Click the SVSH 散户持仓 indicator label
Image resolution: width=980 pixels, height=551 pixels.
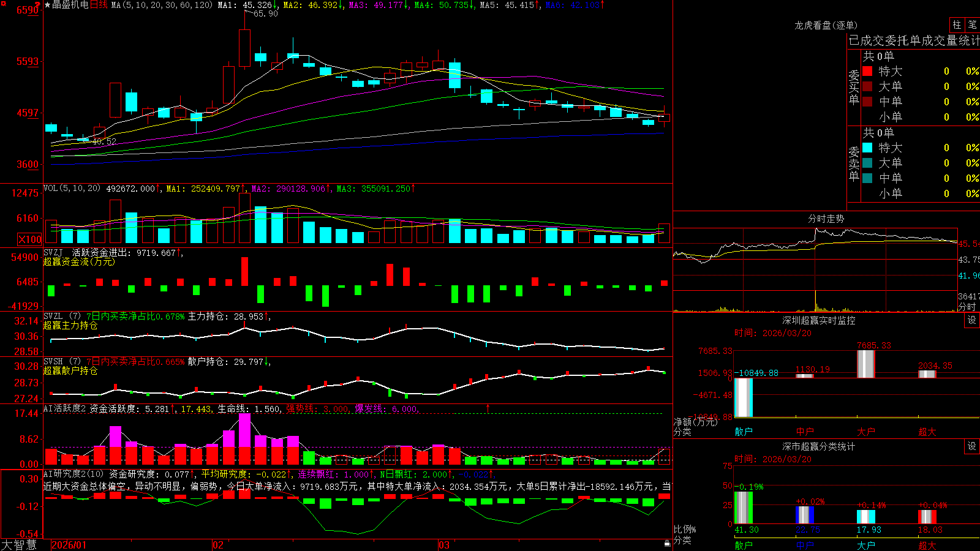click(156, 362)
